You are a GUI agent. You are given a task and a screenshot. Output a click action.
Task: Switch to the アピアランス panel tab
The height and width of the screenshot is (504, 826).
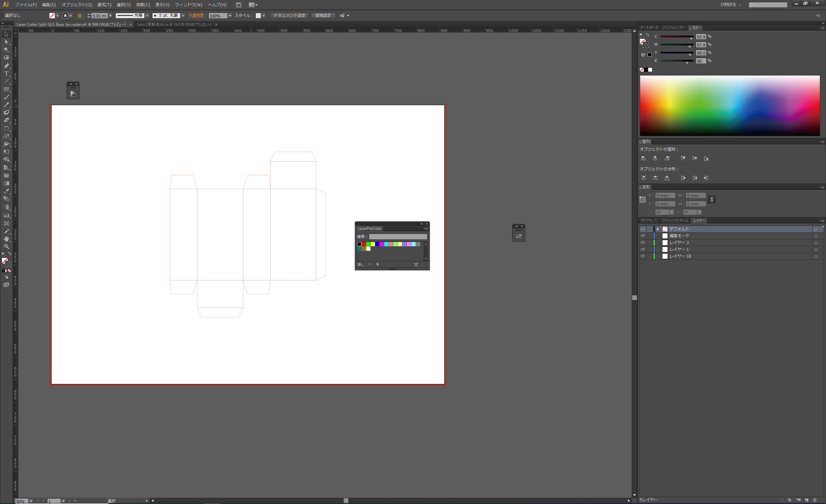(648, 221)
